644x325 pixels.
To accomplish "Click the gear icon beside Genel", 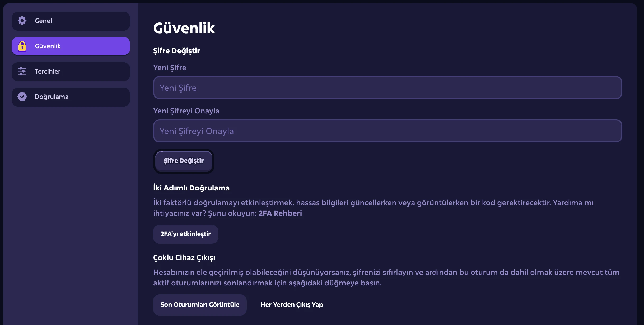I will 22,21.
